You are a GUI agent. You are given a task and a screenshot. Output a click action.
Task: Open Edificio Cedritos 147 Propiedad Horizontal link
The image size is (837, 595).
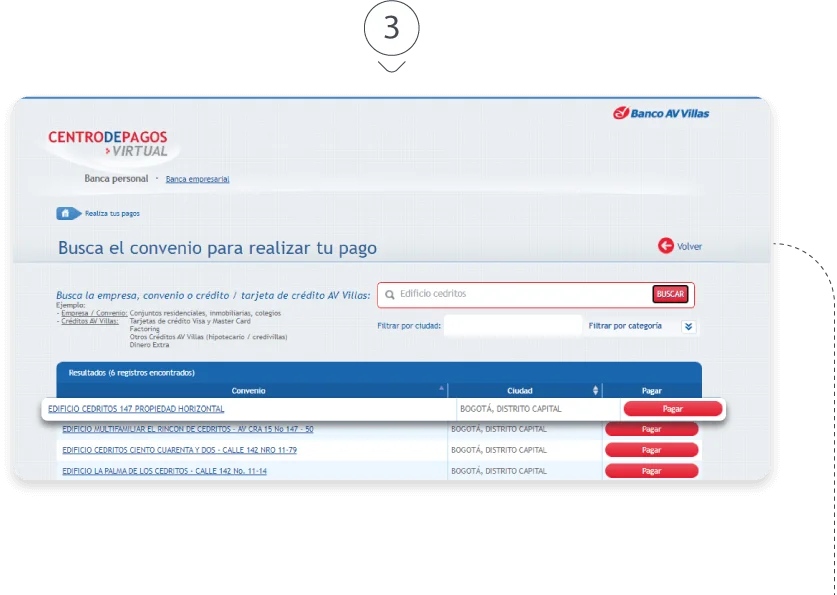click(136, 409)
